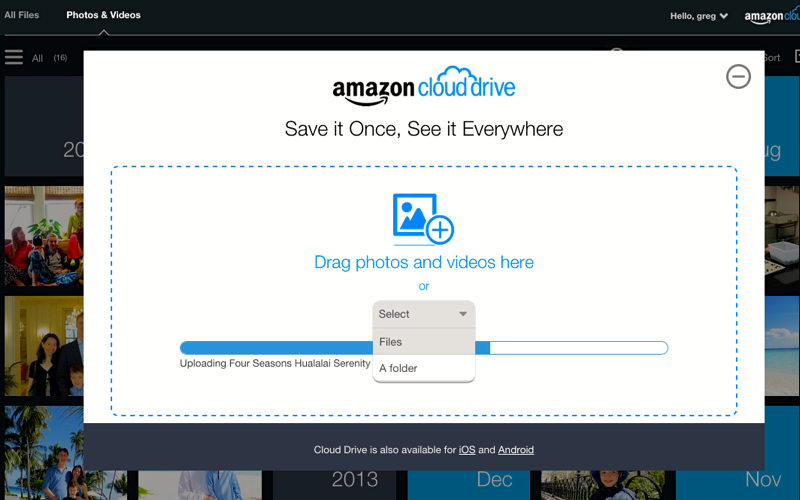Screen dimensions: 800x500
Task: Select the All (16) filter label
Action: pyautogui.click(x=49, y=58)
